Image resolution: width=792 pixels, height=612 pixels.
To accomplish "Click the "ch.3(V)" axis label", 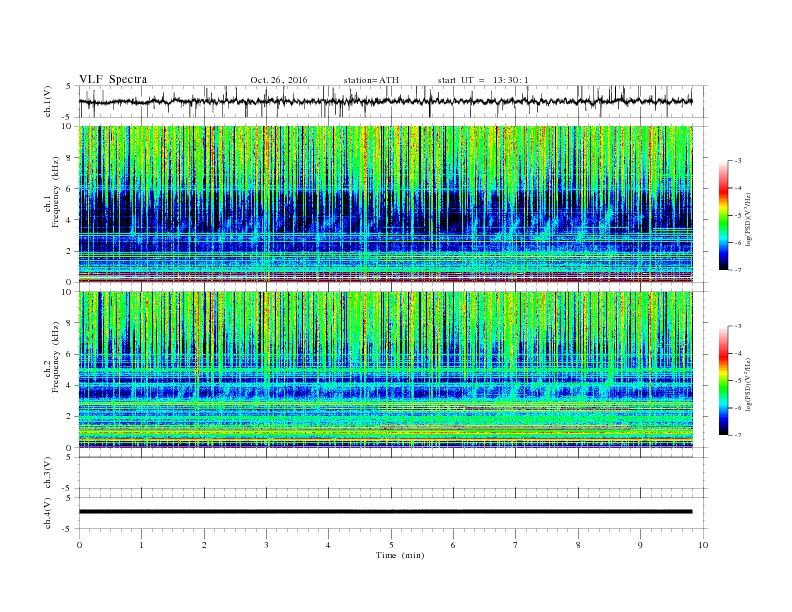I will [x=48, y=473].
